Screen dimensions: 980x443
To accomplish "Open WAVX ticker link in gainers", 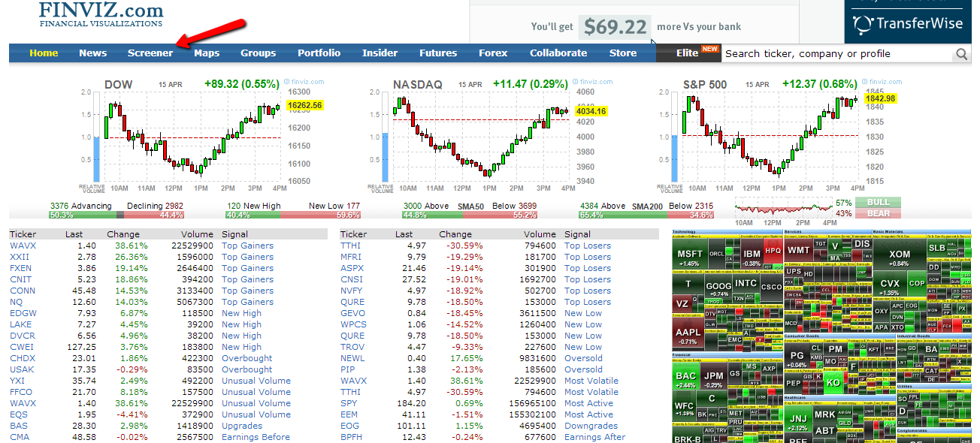I will tap(23, 246).
